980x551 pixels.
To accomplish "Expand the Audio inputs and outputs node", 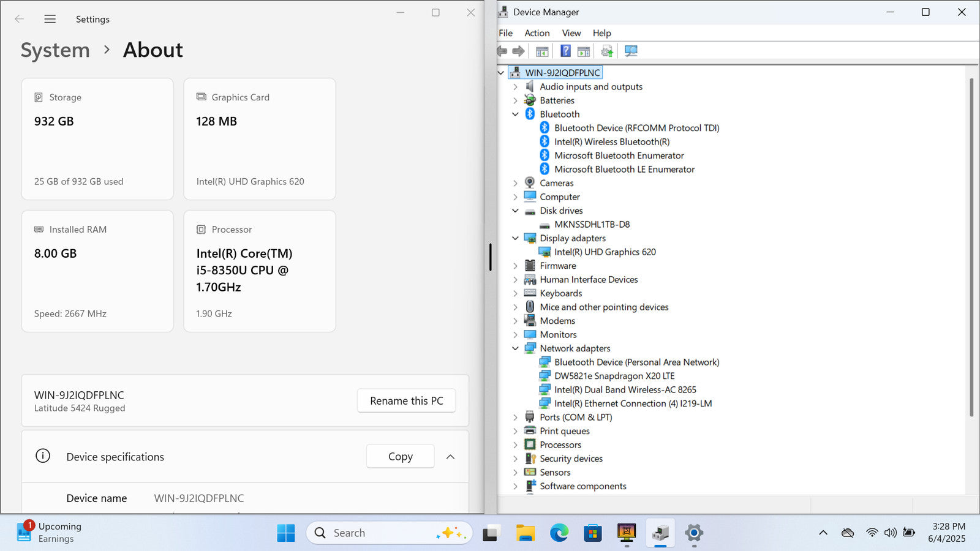I will click(x=515, y=87).
